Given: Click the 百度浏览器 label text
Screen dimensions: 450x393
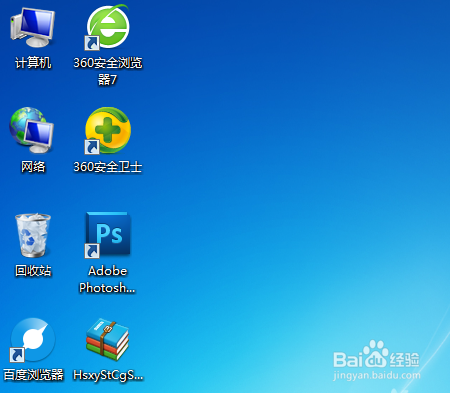Looking at the screenshot, I should tap(33, 375).
